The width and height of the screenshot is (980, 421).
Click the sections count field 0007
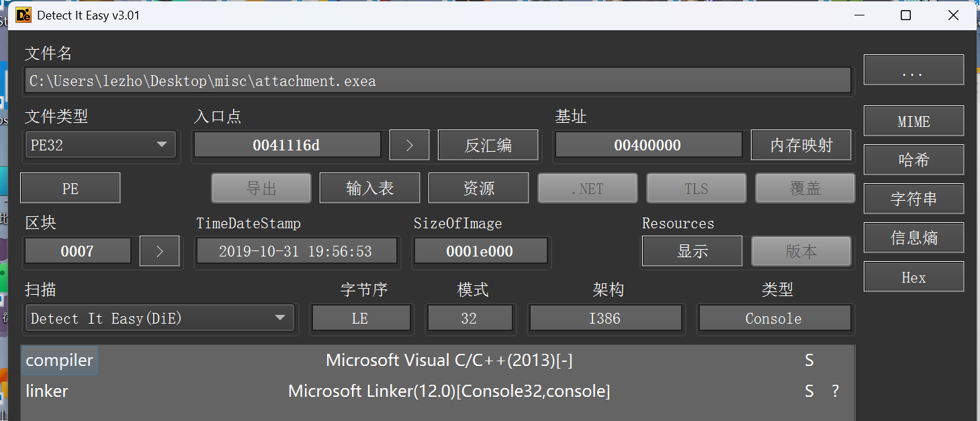click(78, 251)
